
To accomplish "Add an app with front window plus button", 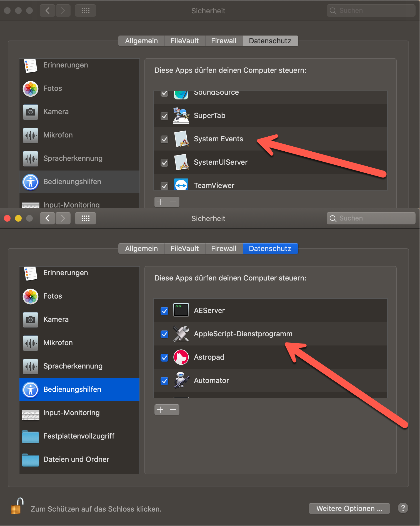I will click(x=161, y=410).
